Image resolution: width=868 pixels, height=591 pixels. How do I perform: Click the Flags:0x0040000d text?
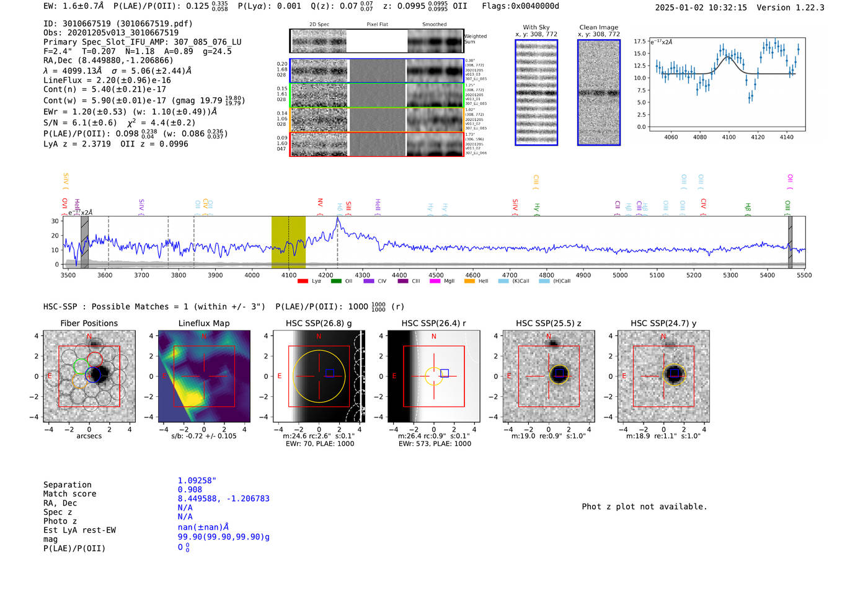pos(521,6)
